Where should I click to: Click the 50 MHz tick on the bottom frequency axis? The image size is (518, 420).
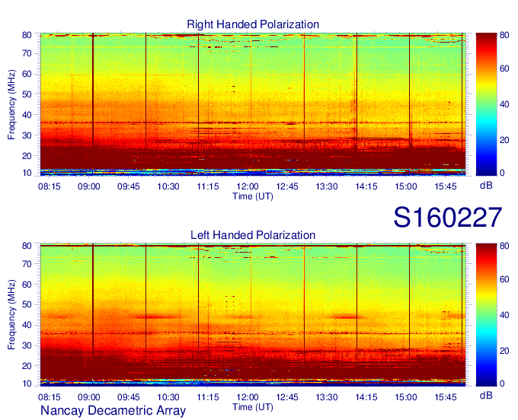tap(27, 305)
